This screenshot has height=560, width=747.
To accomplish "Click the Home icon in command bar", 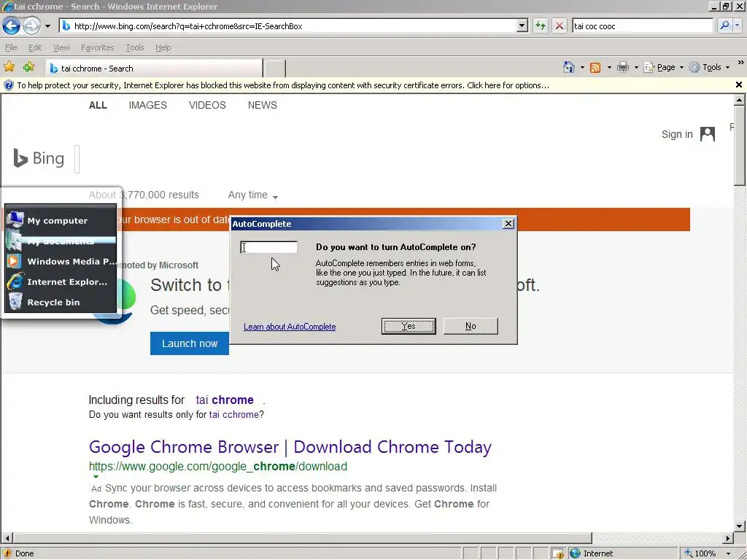I will [569, 67].
